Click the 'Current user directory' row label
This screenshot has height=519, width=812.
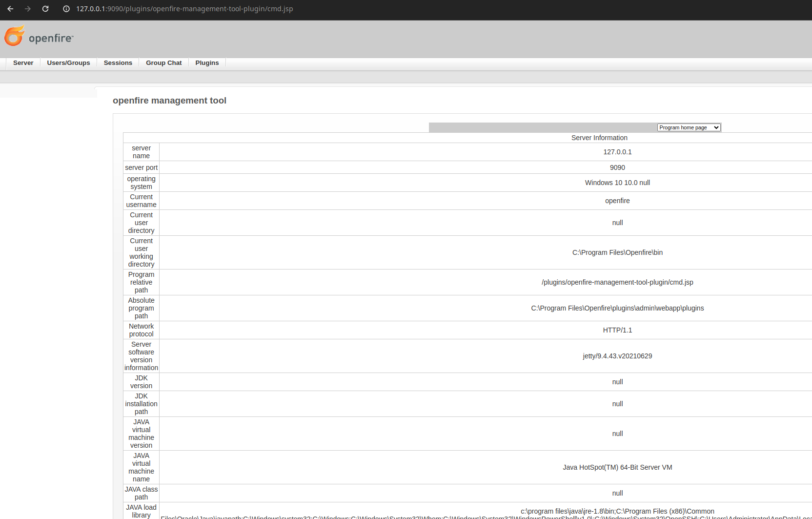pyautogui.click(x=141, y=223)
